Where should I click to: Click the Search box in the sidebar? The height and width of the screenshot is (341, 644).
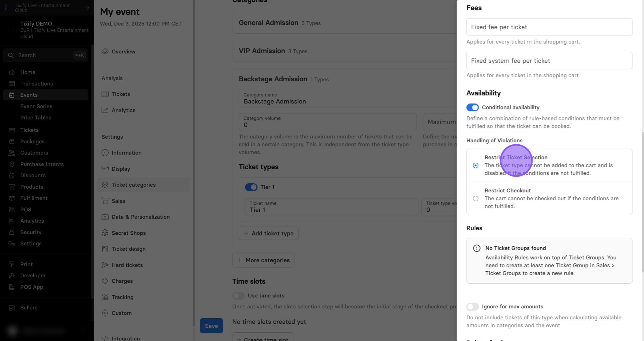46,55
